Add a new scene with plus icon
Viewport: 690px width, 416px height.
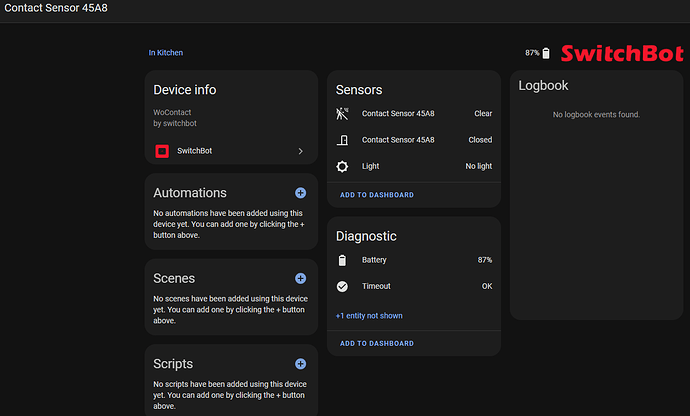pyautogui.click(x=300, y=279)
